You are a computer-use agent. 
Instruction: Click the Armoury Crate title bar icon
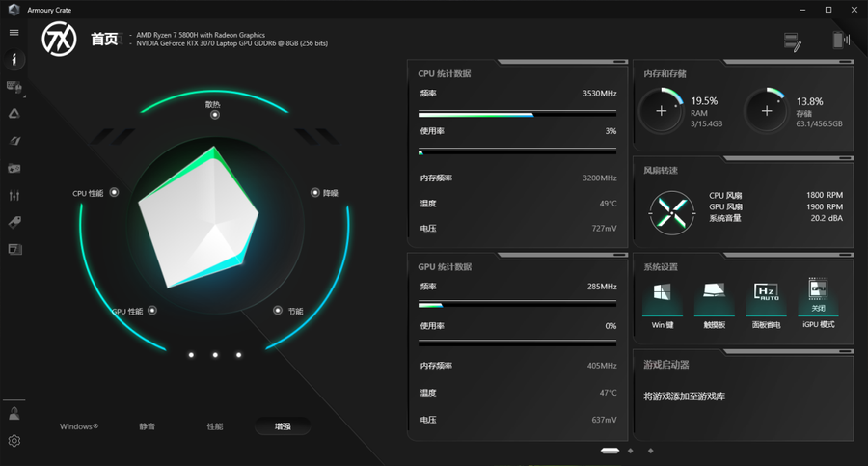(x=14, y=10)
